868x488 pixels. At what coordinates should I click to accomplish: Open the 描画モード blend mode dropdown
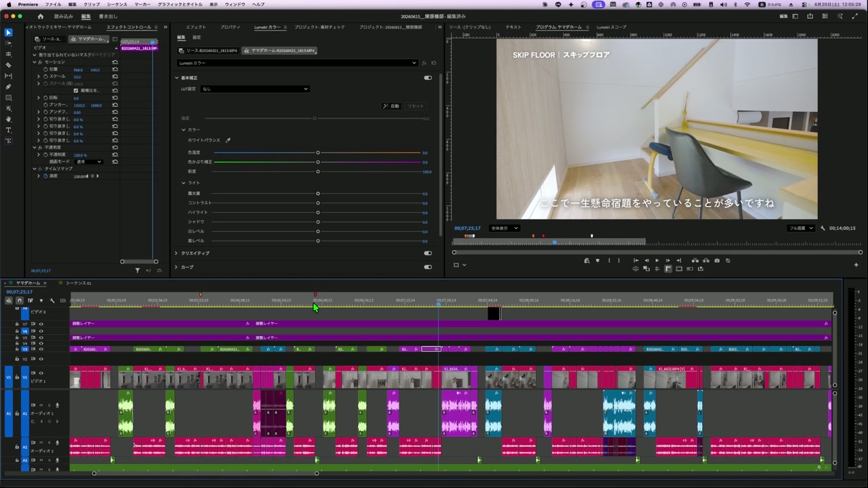89,162
